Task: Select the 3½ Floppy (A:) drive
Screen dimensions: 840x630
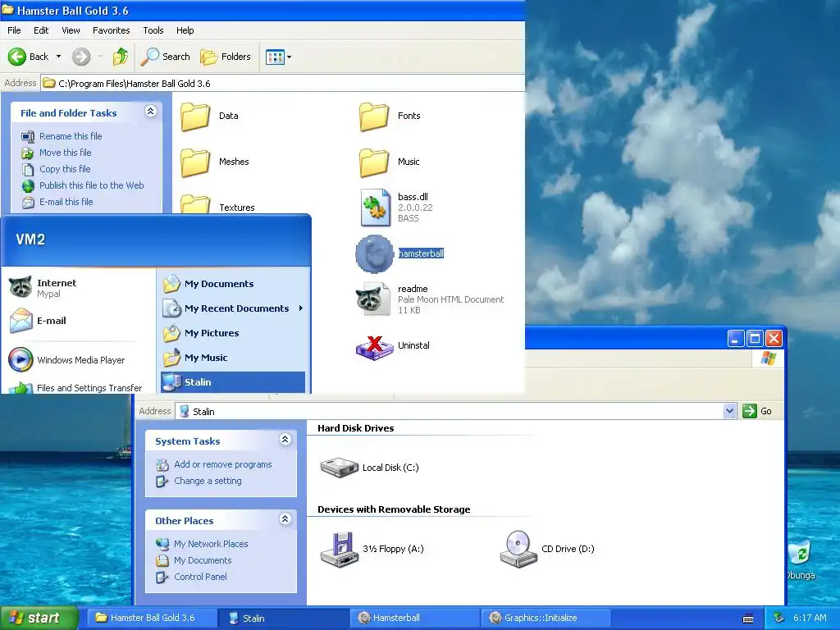Action: pyautogui.click(x=339, y=549)
